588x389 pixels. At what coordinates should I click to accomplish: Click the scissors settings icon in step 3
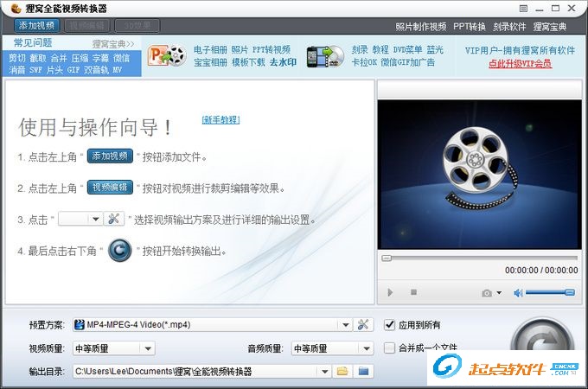click(x=113, y=219)
